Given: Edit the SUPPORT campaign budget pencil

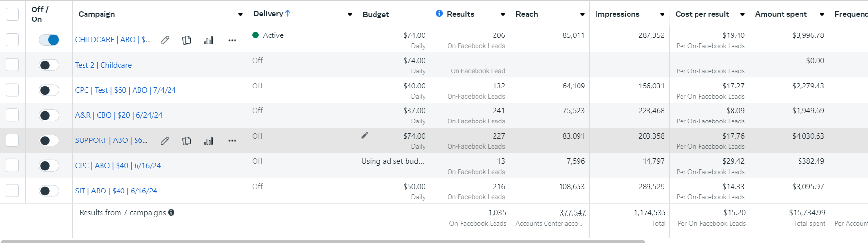Looking at the screenshot, I should (365, 135).
